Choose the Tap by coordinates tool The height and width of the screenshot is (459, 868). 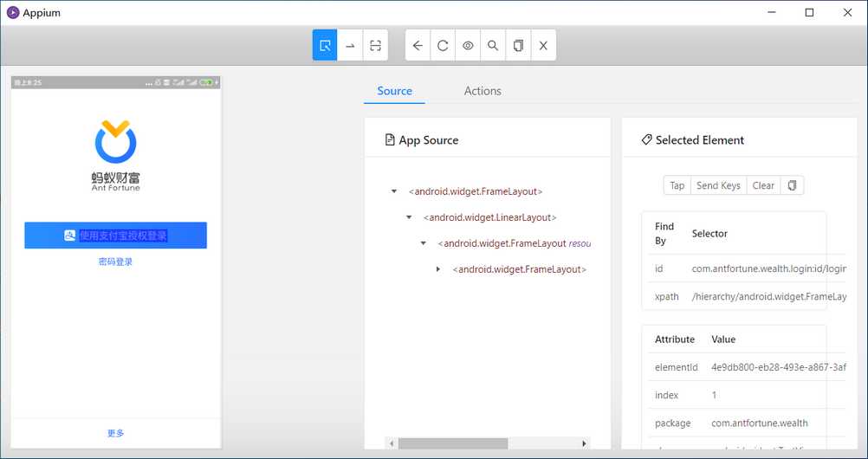coord(375,45)
